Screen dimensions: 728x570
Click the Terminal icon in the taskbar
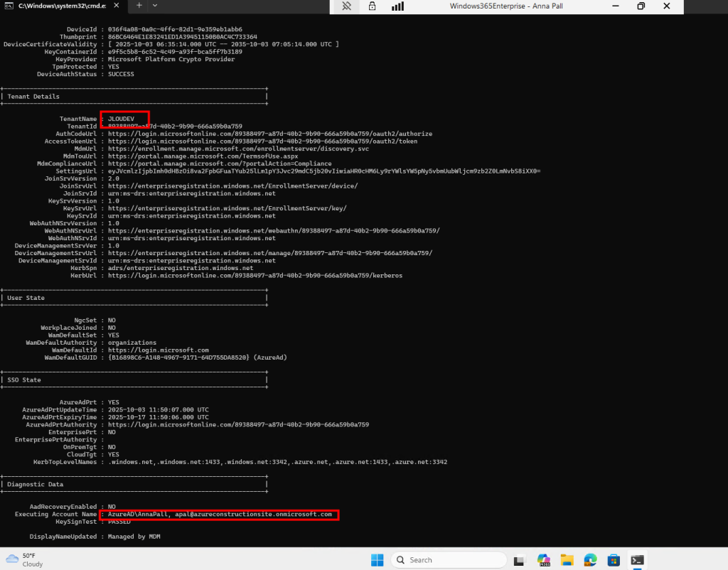638,559
